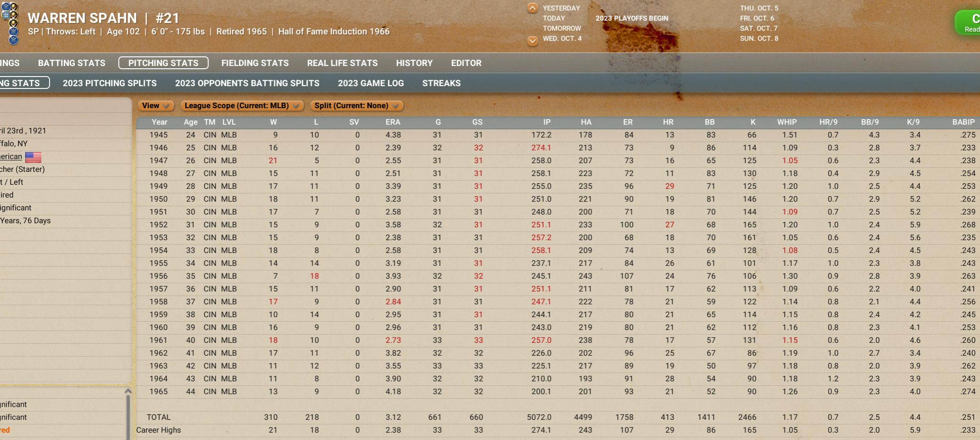Open the View dropdown

tap(156, 106)
